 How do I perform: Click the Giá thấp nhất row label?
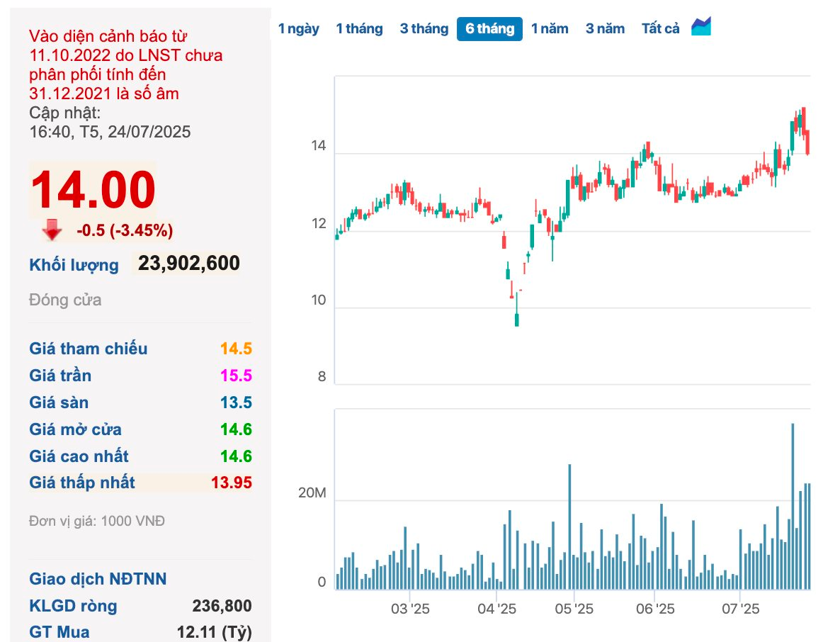[82, 483]
